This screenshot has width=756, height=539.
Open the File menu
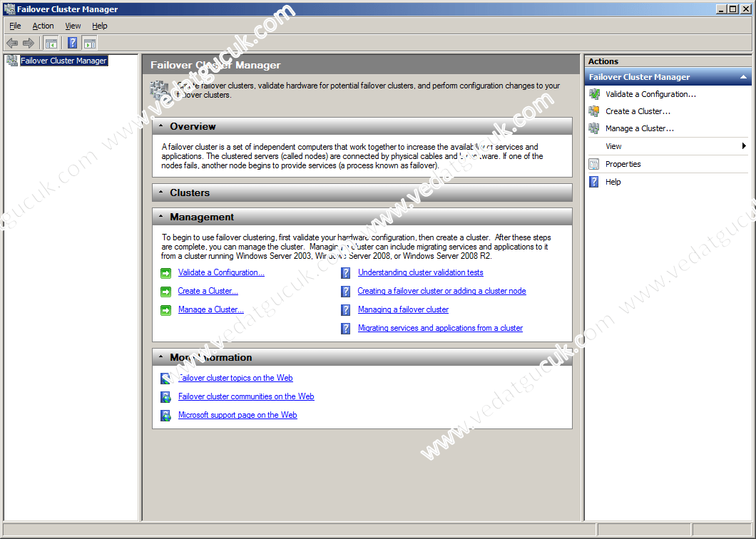pos(15,26)
